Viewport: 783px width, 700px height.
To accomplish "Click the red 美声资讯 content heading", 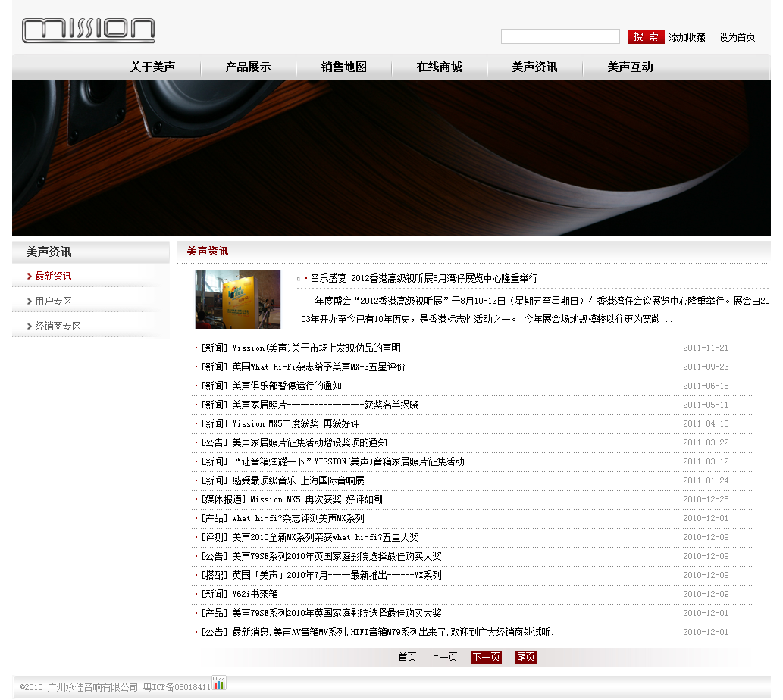I will tap(207, 251).
